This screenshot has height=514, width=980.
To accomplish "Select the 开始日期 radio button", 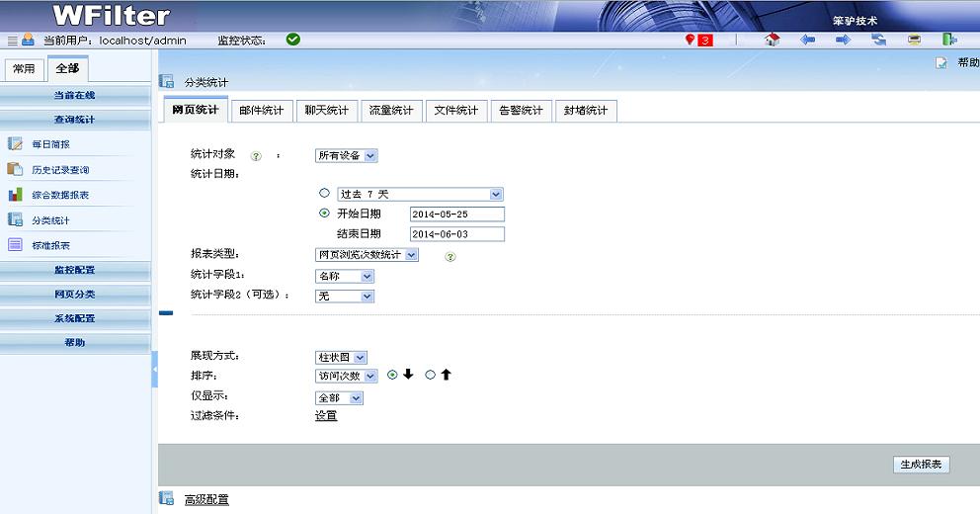I will pyautogui.click(x=324, y=214).
